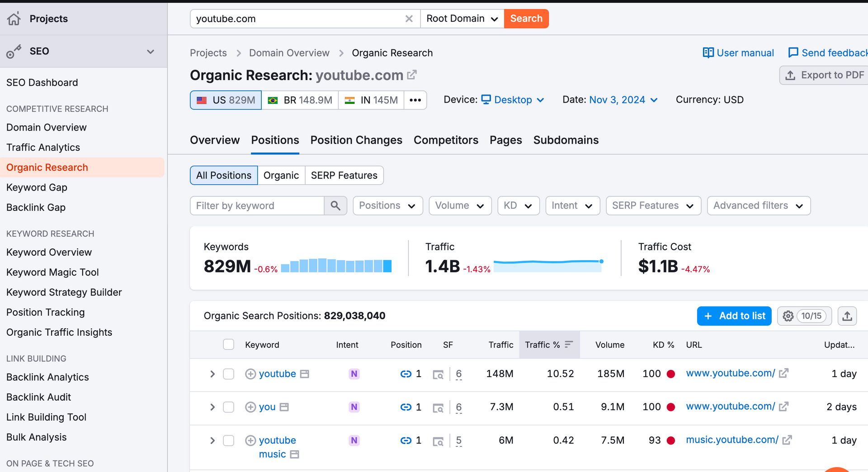Click the Export to PDF button
868x472 pixels.
pyautogui.click(x=824, y=75)
